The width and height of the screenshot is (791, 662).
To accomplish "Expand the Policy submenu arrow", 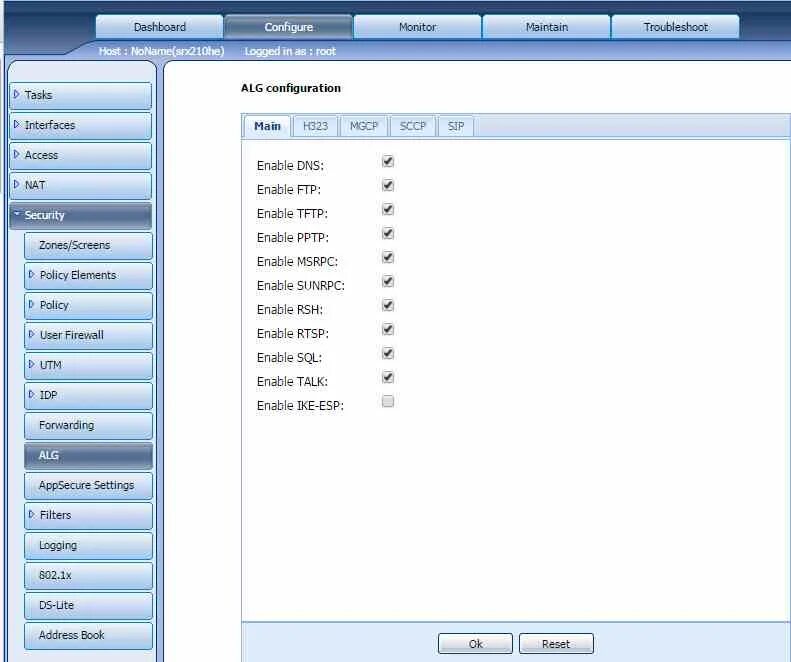I will (x=32, y=304).
